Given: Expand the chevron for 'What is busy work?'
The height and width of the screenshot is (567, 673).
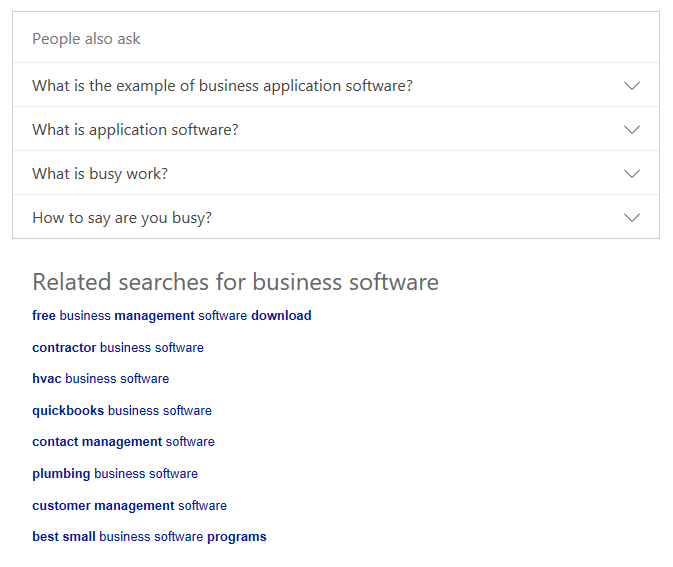Looking at the screenshot, I should pos(631,174).
